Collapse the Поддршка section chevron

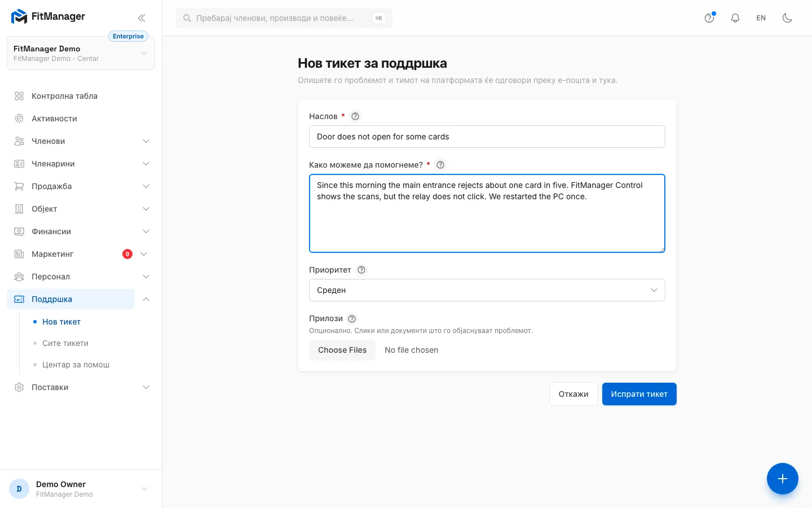click(146, 299)
